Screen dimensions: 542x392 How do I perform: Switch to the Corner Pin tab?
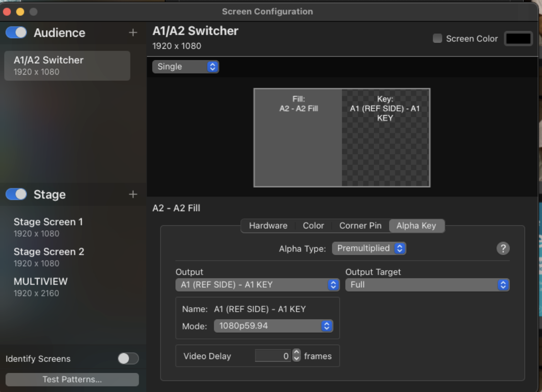360,226
